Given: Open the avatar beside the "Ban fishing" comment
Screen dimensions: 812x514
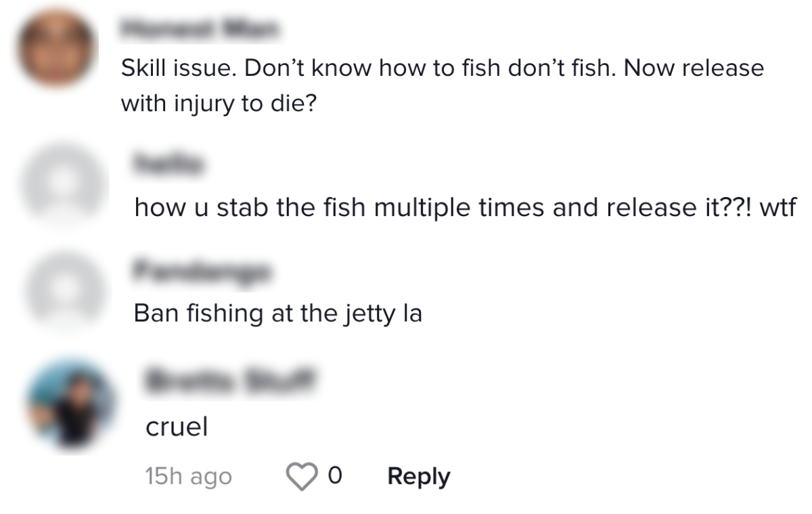Looking at the screenshot, I should [65, 288].
